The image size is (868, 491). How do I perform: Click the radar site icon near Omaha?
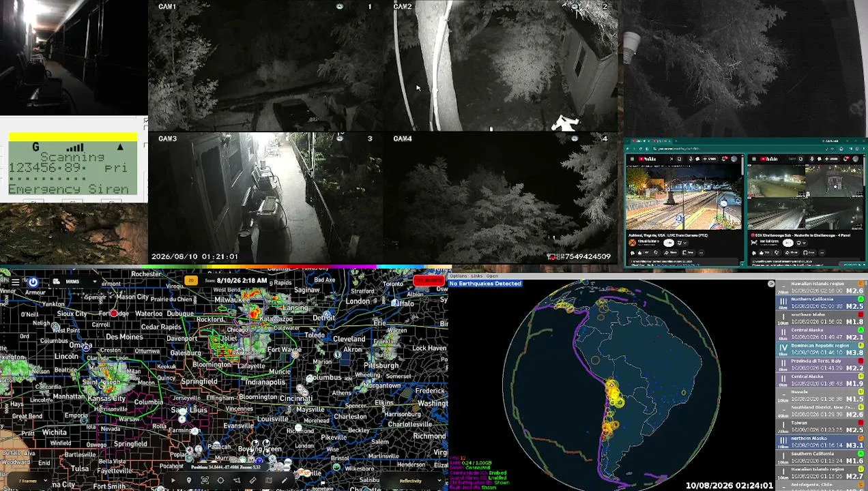pyautogui.click(x=87, y=346)
